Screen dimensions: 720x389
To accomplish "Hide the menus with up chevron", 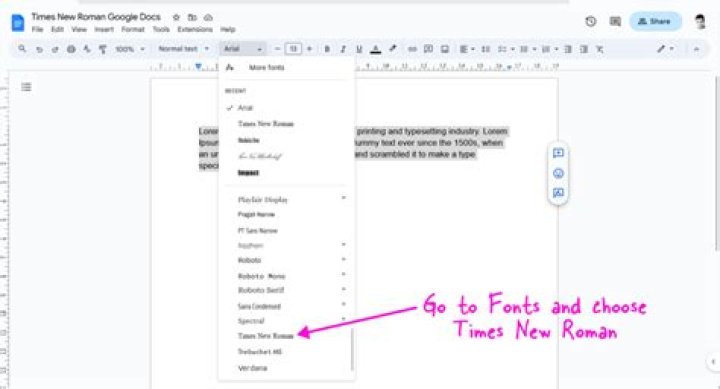I will 696,49.
